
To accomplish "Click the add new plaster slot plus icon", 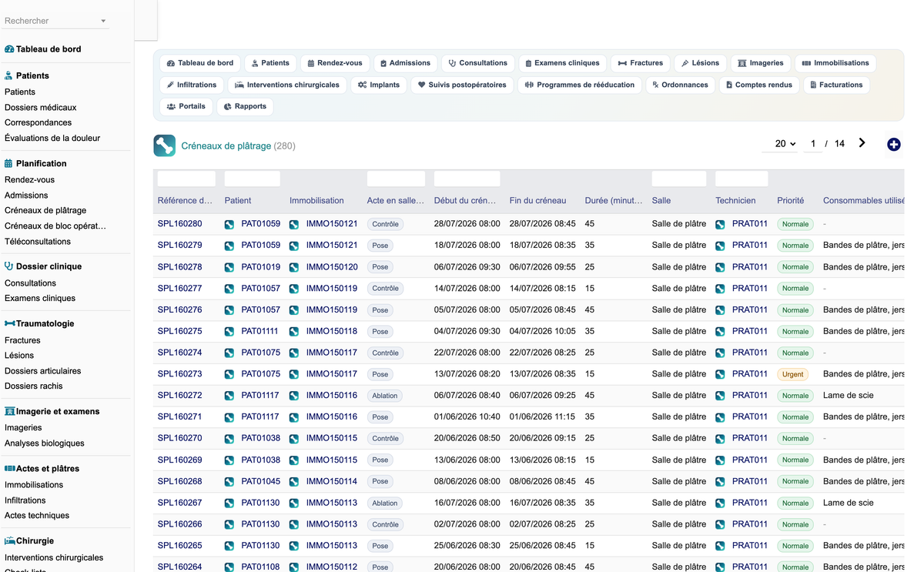I will click(893, 144).
